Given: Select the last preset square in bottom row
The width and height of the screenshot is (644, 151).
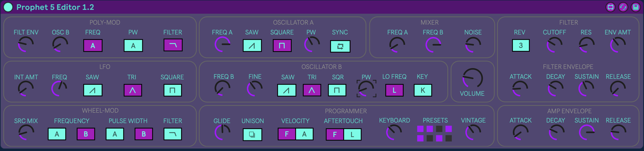Looking at the screenshot, I should pos(448,138).
